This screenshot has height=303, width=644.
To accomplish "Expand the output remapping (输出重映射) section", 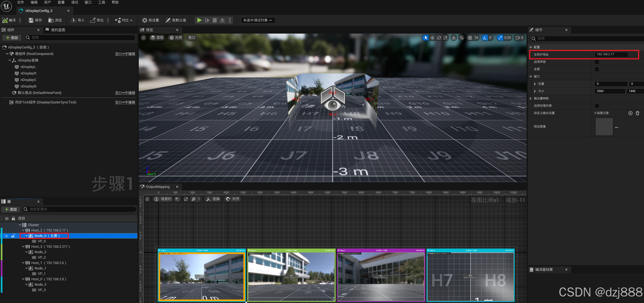I will [x=531, y=99].
